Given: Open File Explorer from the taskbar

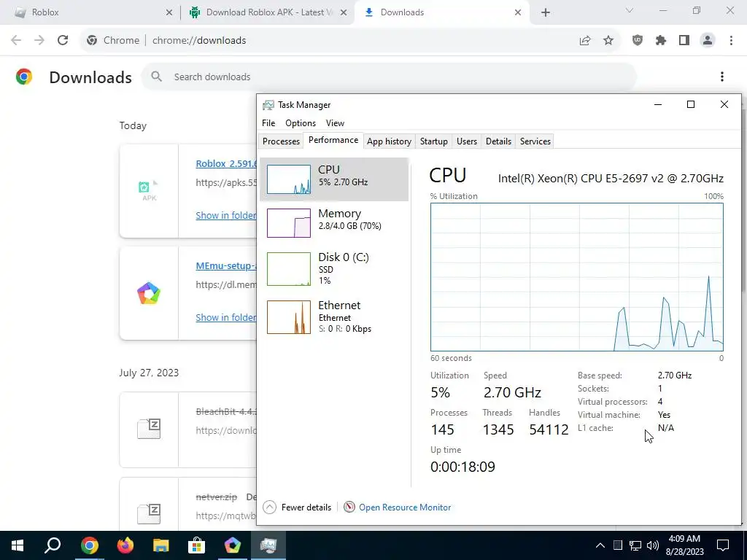Looking at the screenshot, I should 161,545.
